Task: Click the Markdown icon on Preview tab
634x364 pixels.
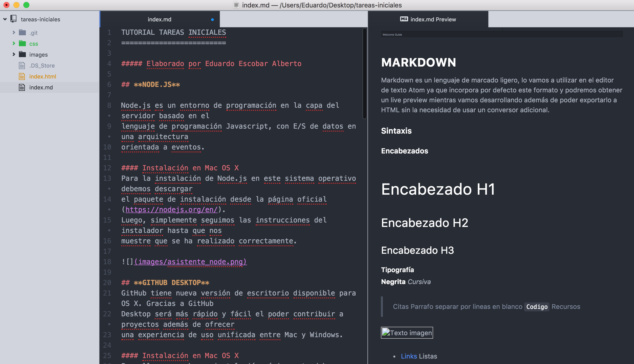Action: pyautogui.click(x=404, y=19)
